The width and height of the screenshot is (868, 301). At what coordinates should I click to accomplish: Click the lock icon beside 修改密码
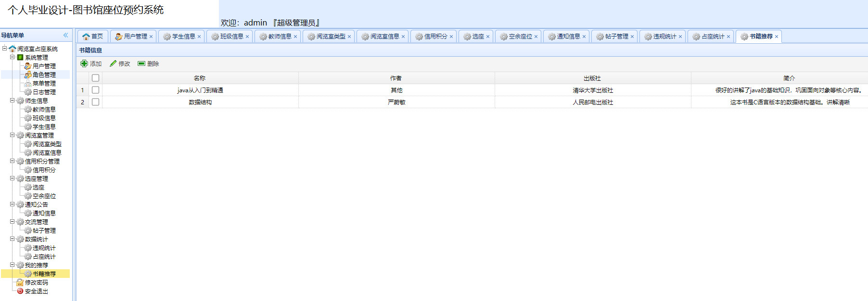pyautogui.click(x=20, y=282)
